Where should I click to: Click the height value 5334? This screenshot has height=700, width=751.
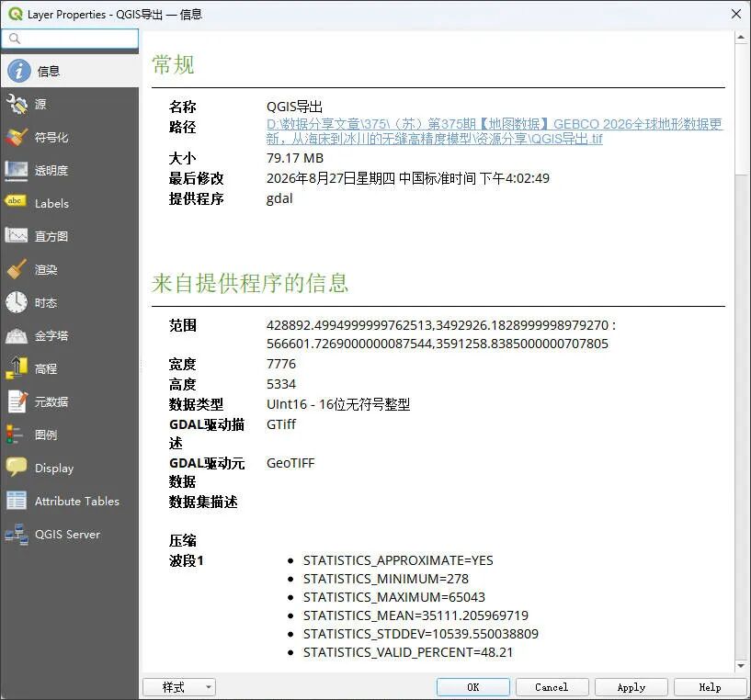(281, 384)
